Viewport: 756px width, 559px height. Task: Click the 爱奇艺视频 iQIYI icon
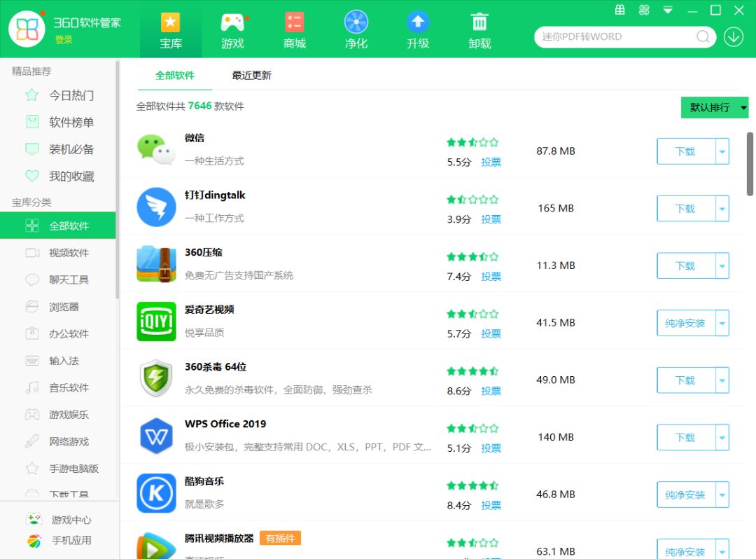point(156,322)
